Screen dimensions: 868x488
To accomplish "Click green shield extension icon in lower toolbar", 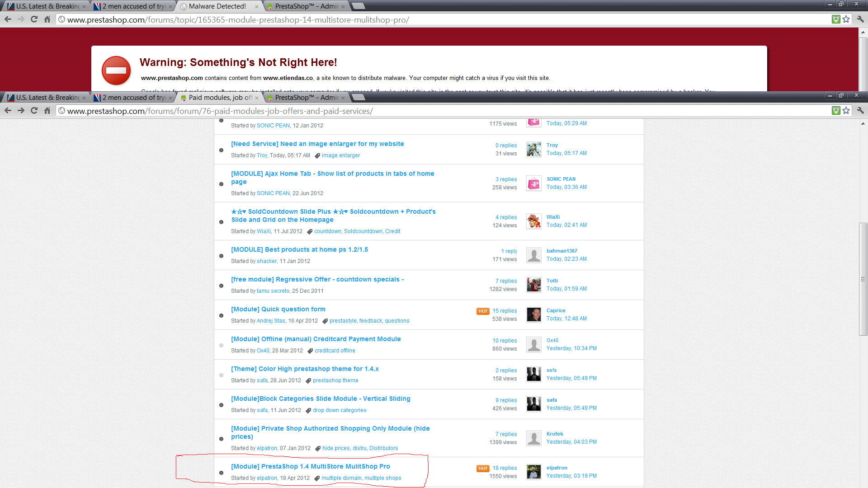I will click(836, 111).
